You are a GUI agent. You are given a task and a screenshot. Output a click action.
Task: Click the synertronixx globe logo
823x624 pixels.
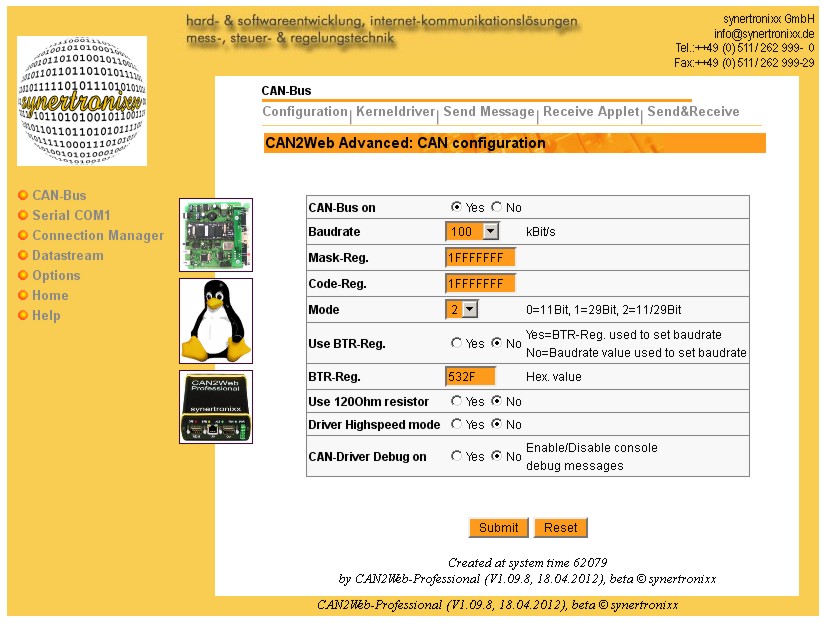pyautogui.click(x=82, y=101)
